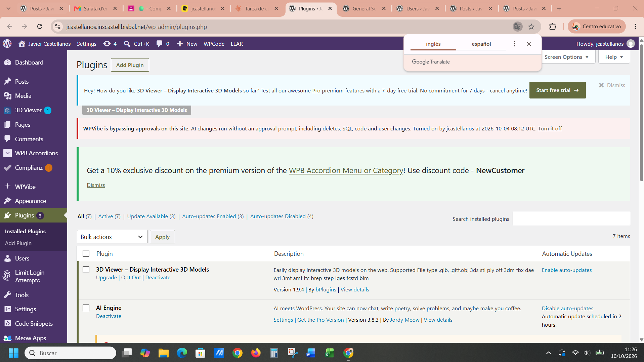This screenshot has width=644, height=362.
Task: Open Appearance sidebar menu
Action: click(x=31, y=201)
